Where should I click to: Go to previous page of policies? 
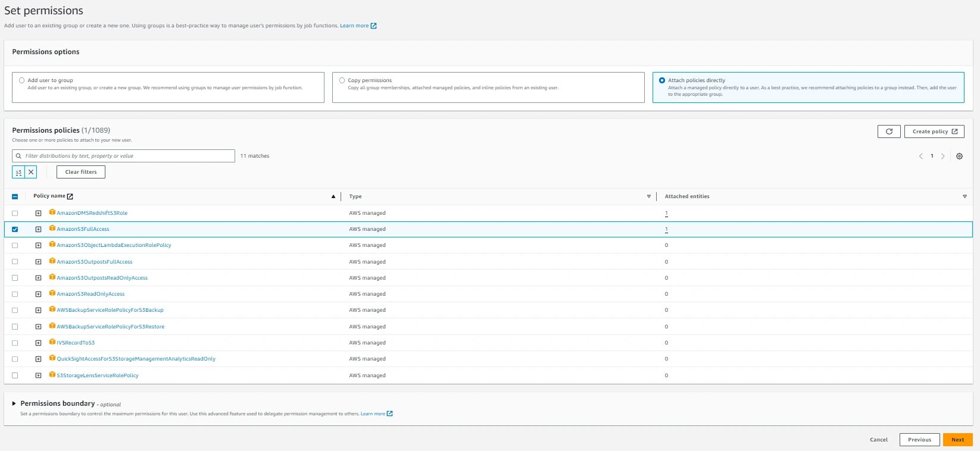pyautogui.click(x=920, y=156)
